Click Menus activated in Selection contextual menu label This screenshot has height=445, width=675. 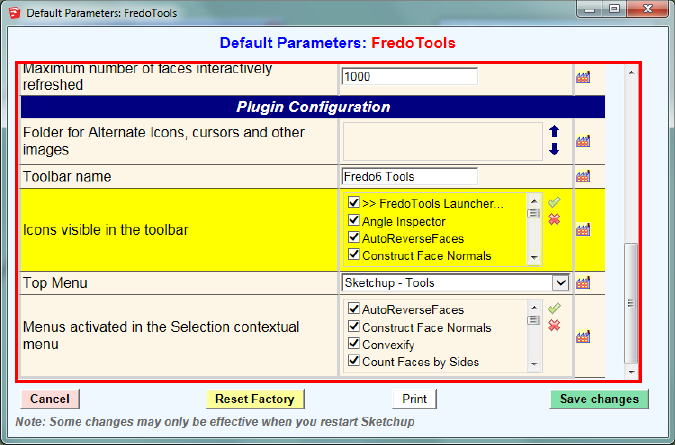coord(161,335)
